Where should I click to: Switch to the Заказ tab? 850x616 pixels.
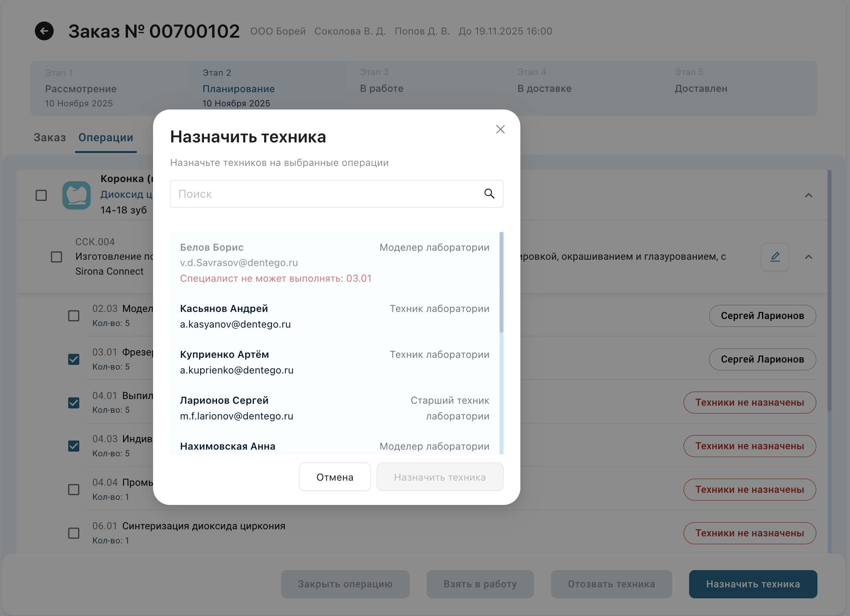click(x=50, y=138)
